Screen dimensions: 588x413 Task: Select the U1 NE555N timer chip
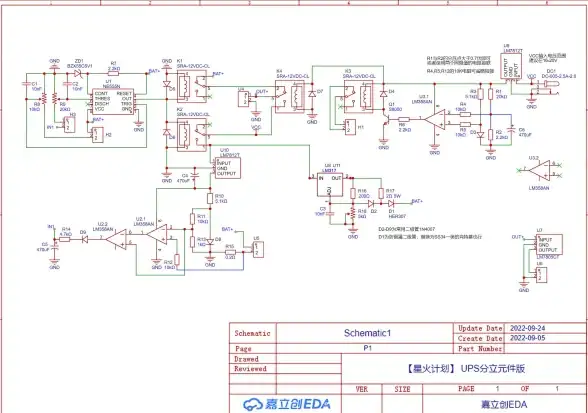click(x=114, y=101)
